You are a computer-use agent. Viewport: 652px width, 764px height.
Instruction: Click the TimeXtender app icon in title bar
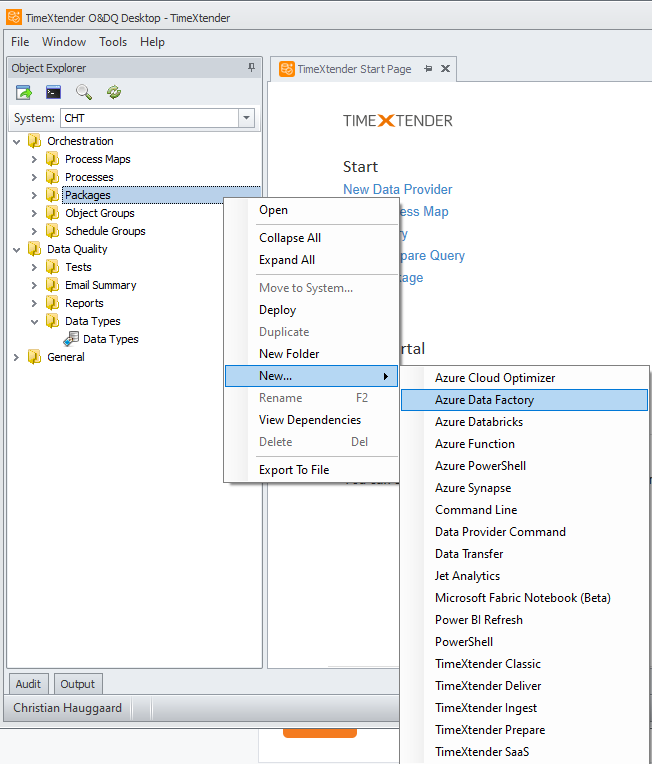click(x=14, y=17)
